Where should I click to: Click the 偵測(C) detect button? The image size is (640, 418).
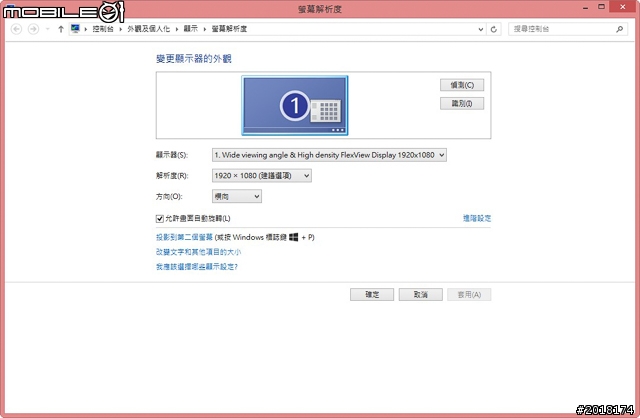coord(462,85)
